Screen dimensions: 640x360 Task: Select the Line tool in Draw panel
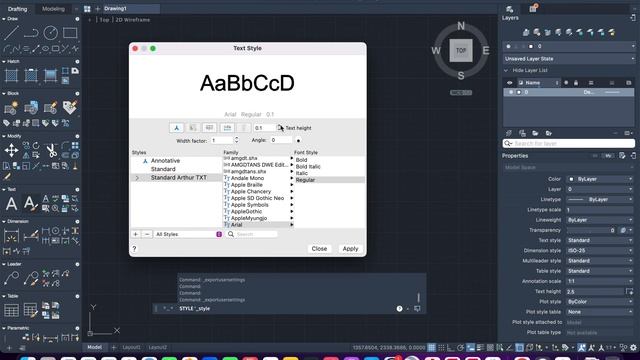pyautogui.click(x=11, y=33)
